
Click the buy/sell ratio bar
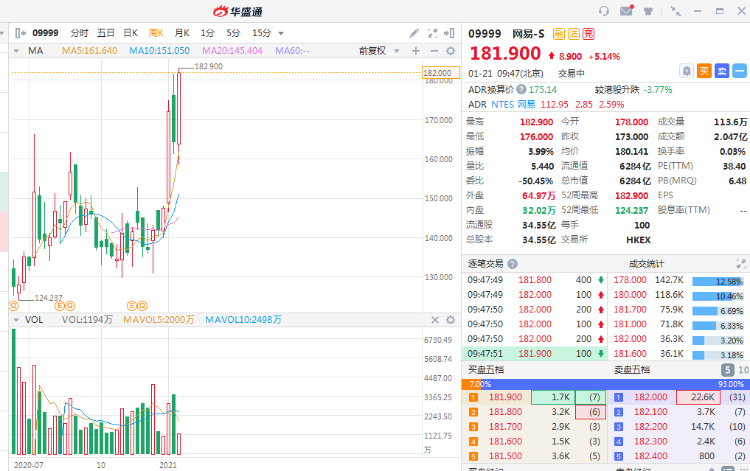[605, 384]
